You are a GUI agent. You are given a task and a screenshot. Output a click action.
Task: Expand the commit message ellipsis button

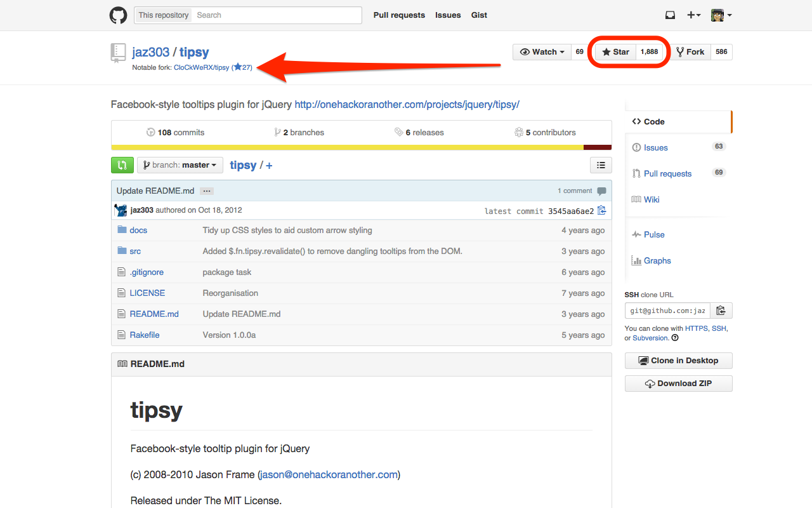coord(206,191)
